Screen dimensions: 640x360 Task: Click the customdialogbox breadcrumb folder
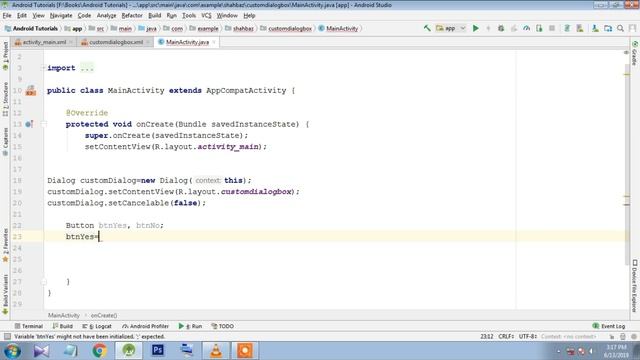pyautogui.click(x=286, y=29)
